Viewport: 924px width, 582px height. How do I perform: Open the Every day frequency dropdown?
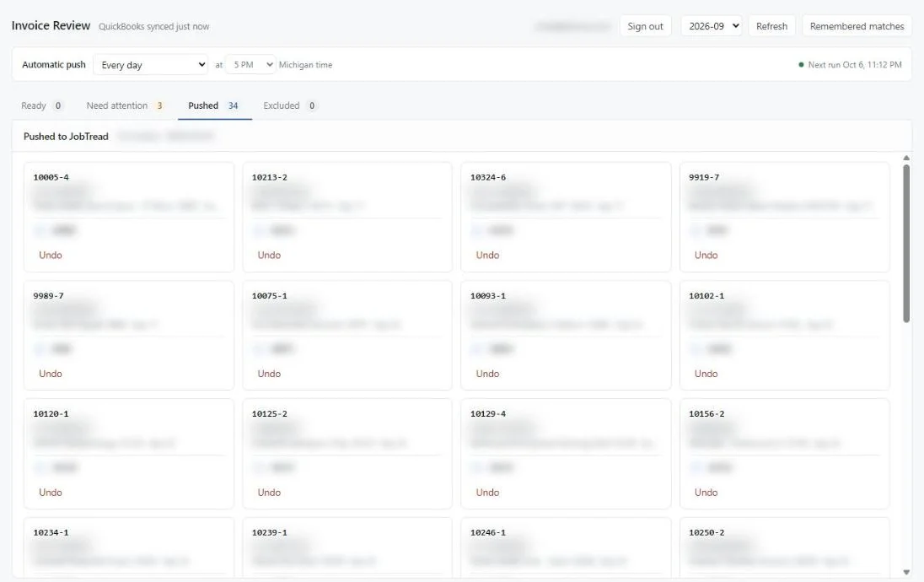[151, 64]
